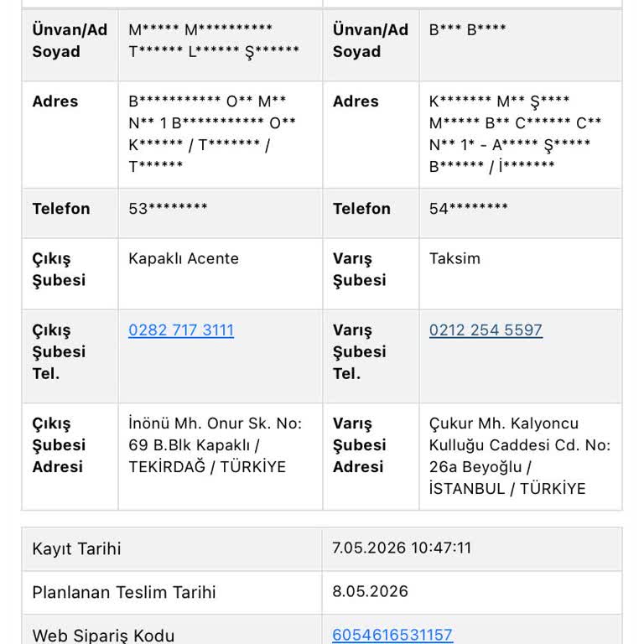This screenshot has height=644, width=644.
Task: Call arrival branch number 0212 254 5597
Action: click(486, 330)
